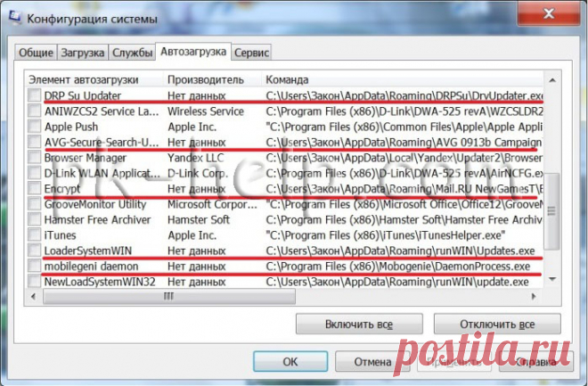Tick the DRP Su Updater checkbox
This screenshot has height=386, width=588.
(x=34, y=95)
